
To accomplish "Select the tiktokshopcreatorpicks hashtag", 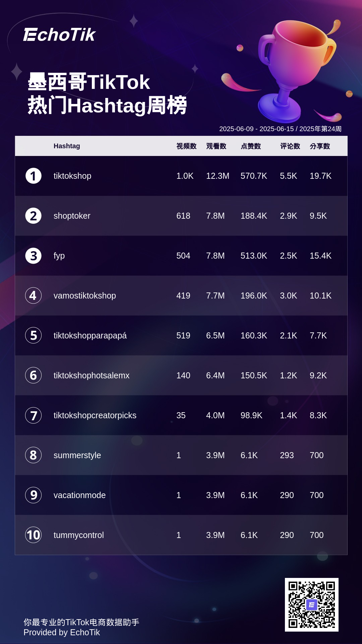I will [x=95, y=415].
